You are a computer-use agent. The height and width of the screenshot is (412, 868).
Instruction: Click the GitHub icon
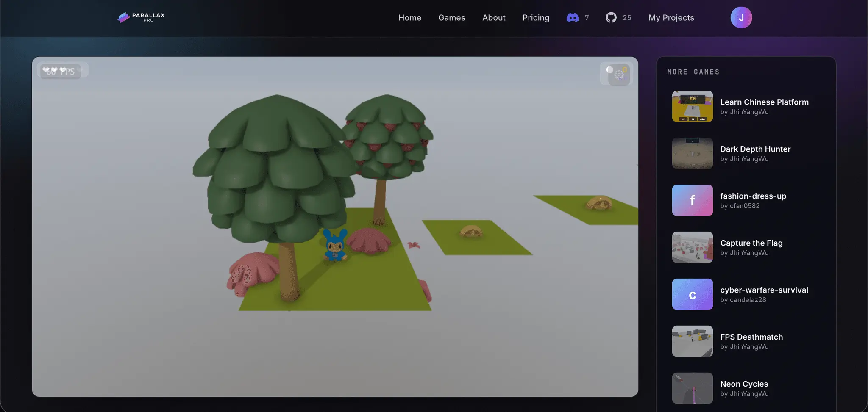[x=611, y=18]
